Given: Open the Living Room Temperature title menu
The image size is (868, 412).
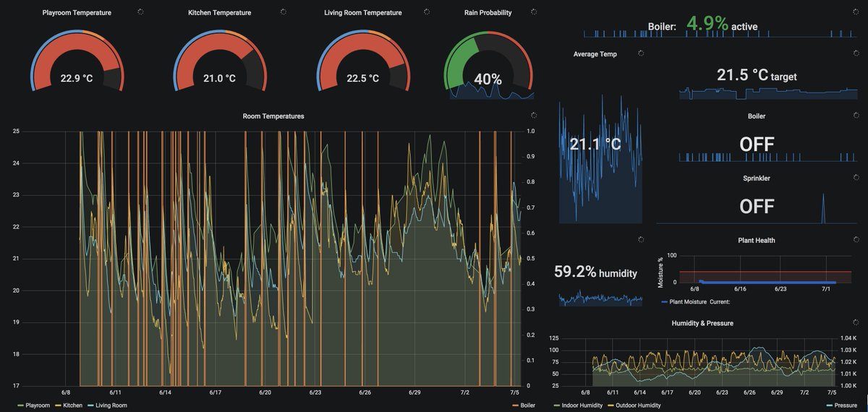Looking at the screenshot, I should 362,12.
